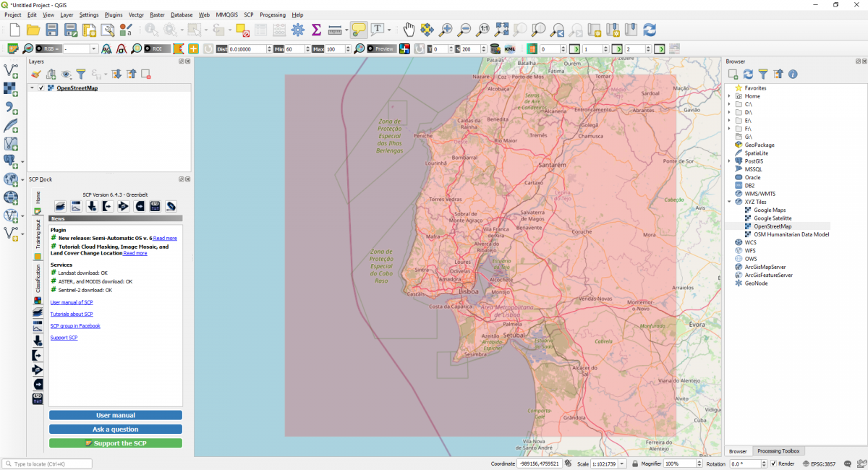Select the Text Annotation tool
868x470 pixels.
coord(378,30)
